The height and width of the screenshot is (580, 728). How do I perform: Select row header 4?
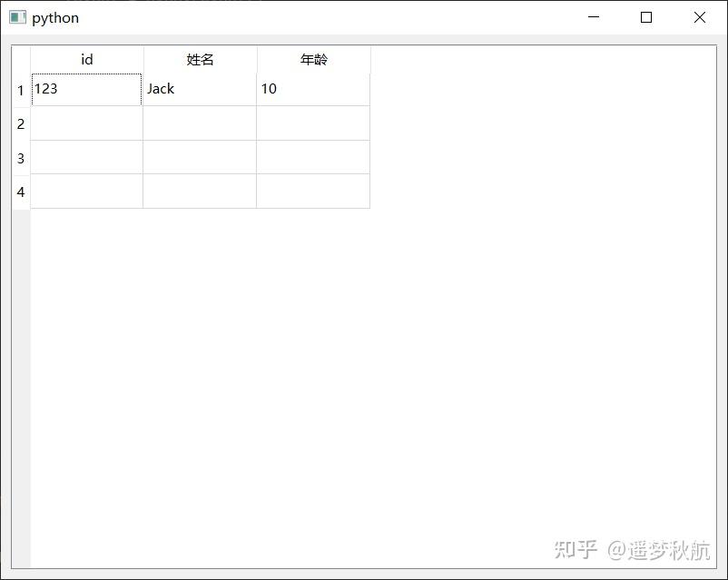[20, 192]
